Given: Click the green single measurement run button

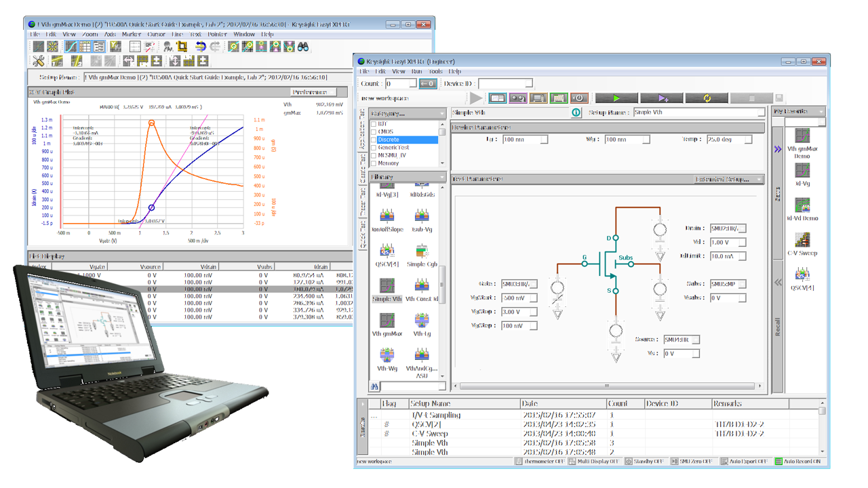Looking at the screenshot, I should (x=616, y=98).
